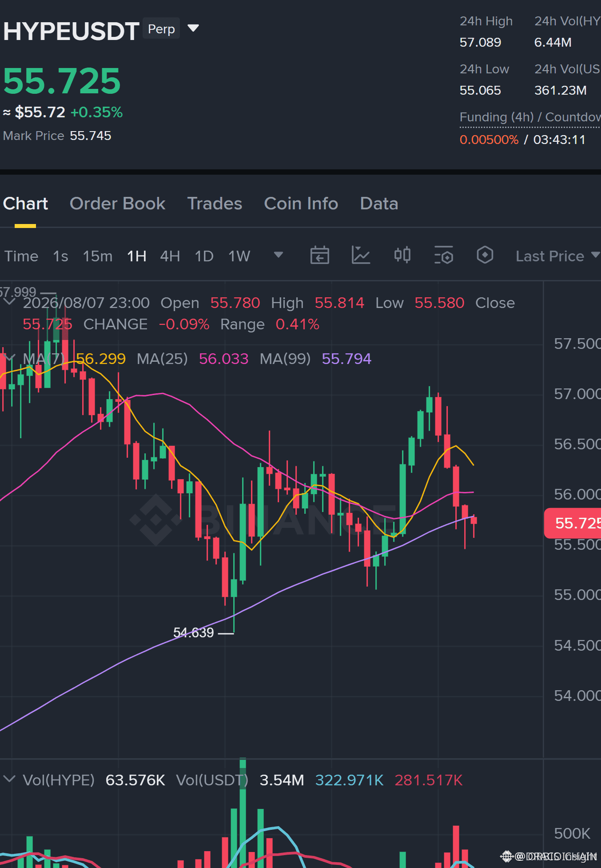Click the 54.639 low price marker
The height and width of the screenshot is (868, 601).
click(x=194, y=632)
